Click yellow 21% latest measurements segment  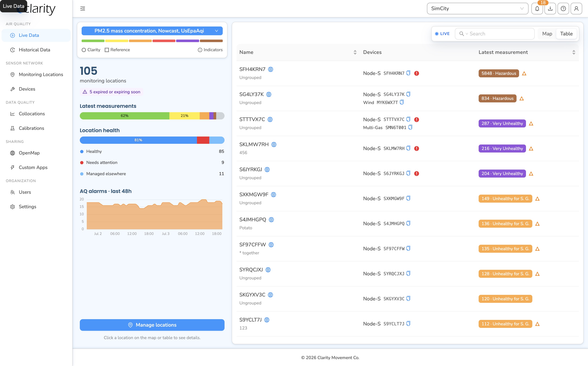[x=184, y=116]
